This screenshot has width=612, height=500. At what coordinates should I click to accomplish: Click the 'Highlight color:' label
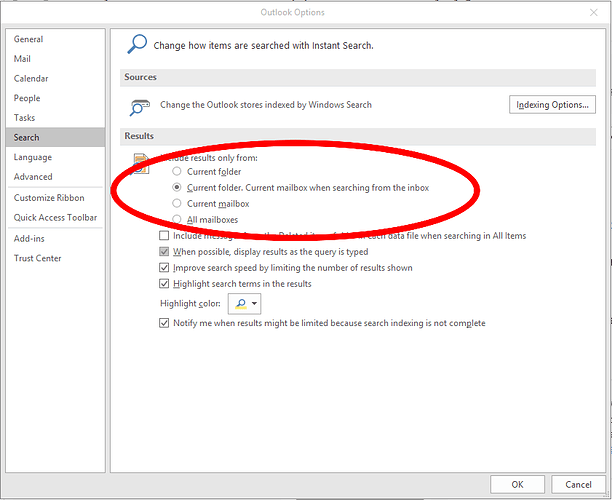coord(190,304)
